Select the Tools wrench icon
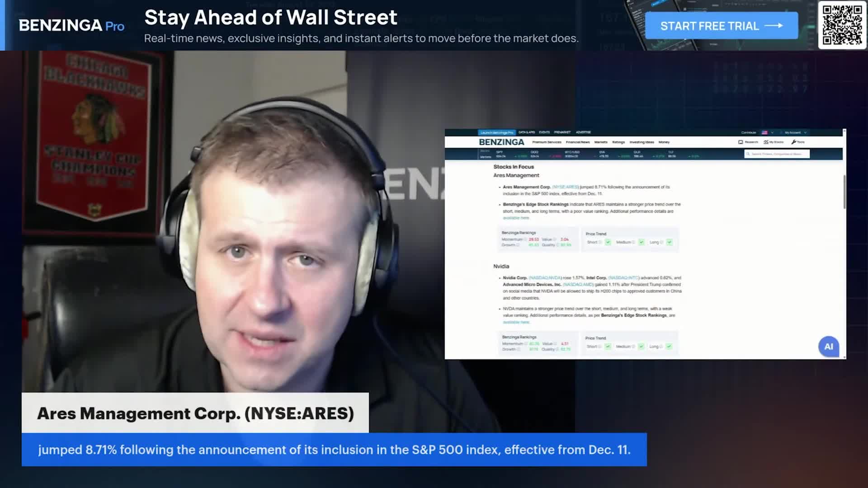This screenshot has width=868, height=488. pyautogui.click(x=794, y=142)
